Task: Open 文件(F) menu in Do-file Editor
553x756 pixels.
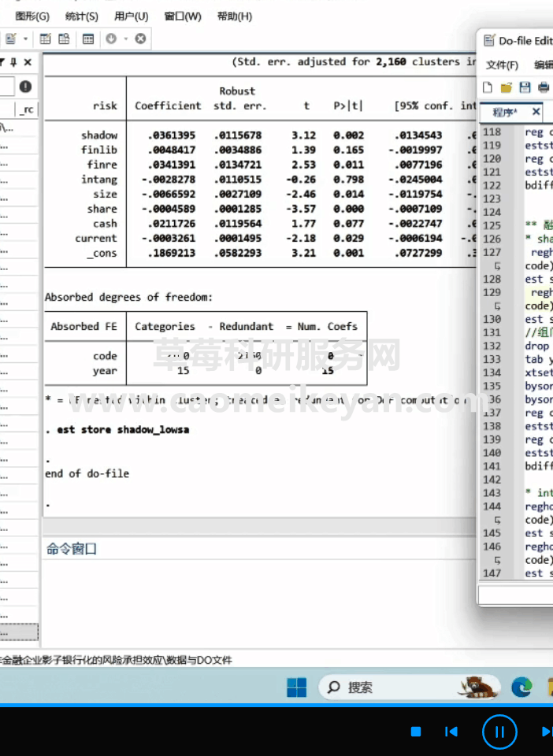Action: click(502, 65)
